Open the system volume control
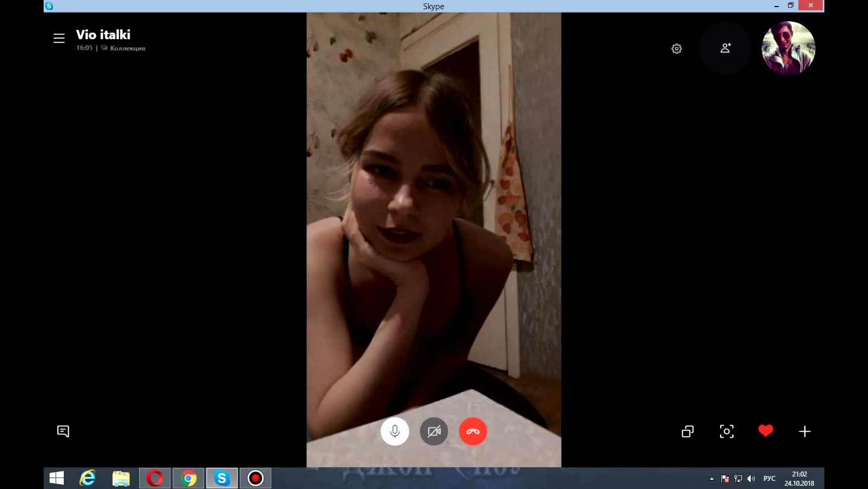Screen dimensions: 868x489 (x=751, y=479)
